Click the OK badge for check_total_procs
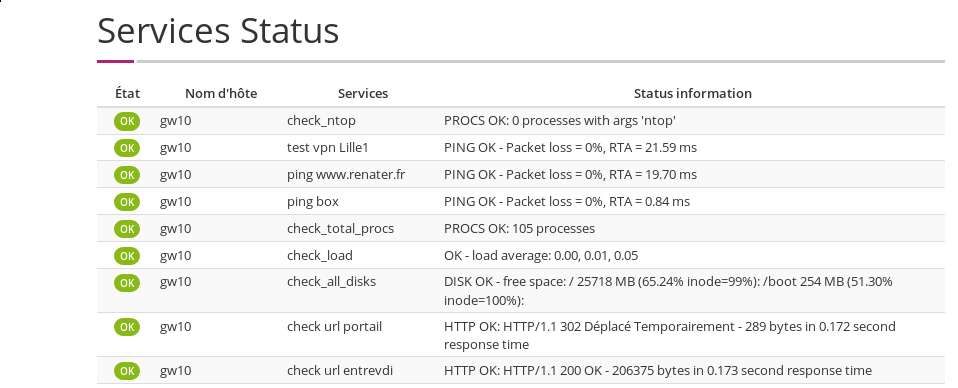 pyautogui.click(x=127, y=229)
